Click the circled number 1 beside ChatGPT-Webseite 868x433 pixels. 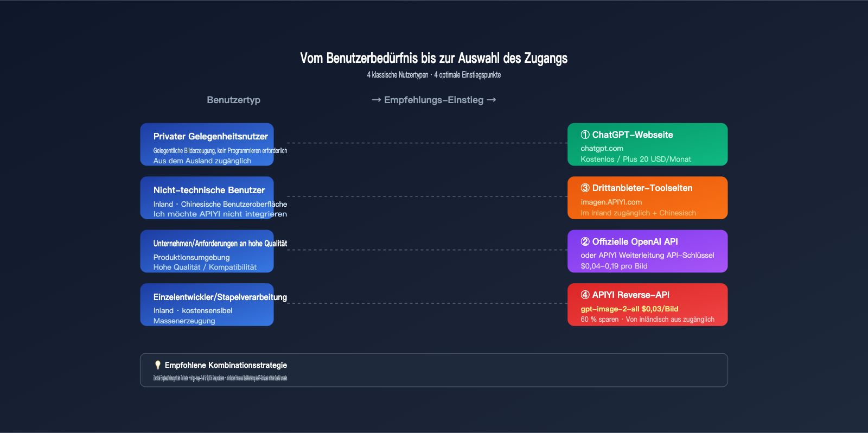tap(585, 135)
